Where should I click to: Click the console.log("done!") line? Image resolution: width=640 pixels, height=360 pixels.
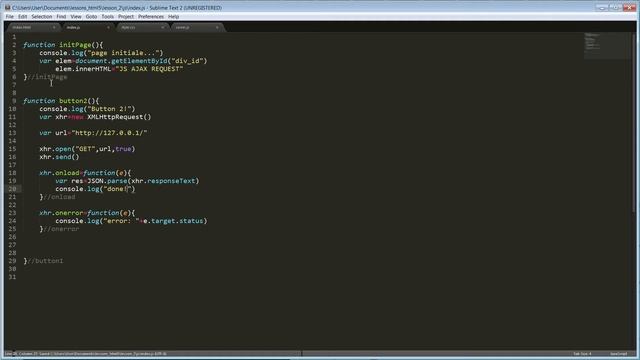95,189
